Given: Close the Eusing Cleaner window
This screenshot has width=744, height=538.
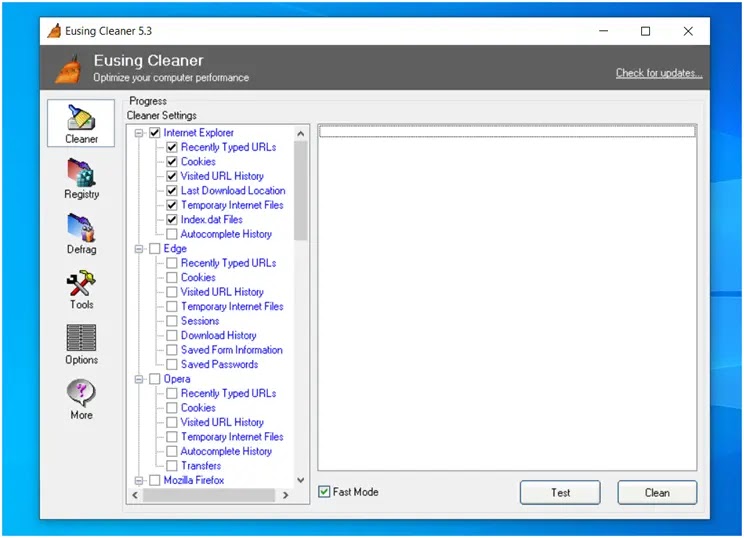Looking at the screenshot, I should (688, 31).
